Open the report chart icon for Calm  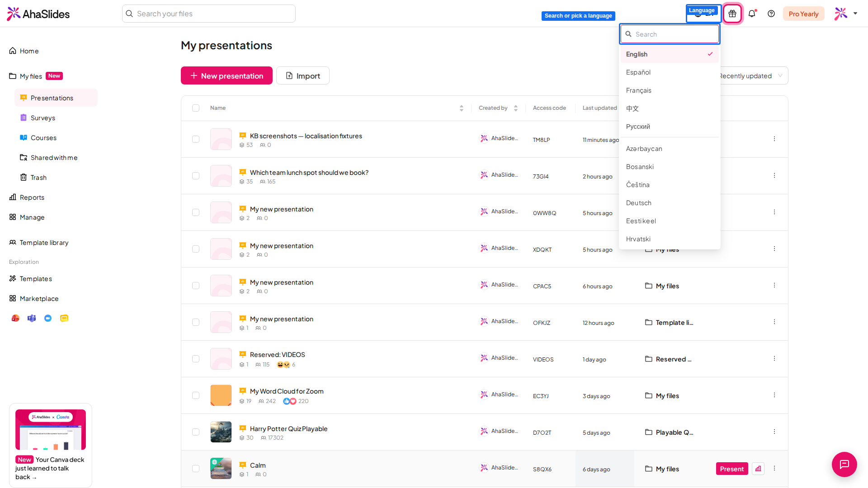pyautogui.click(x=758, y=469)
